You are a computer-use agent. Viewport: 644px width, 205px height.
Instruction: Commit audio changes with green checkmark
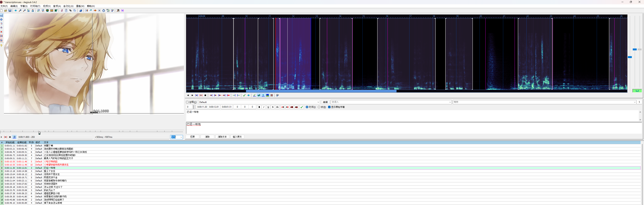click(244, 95)
